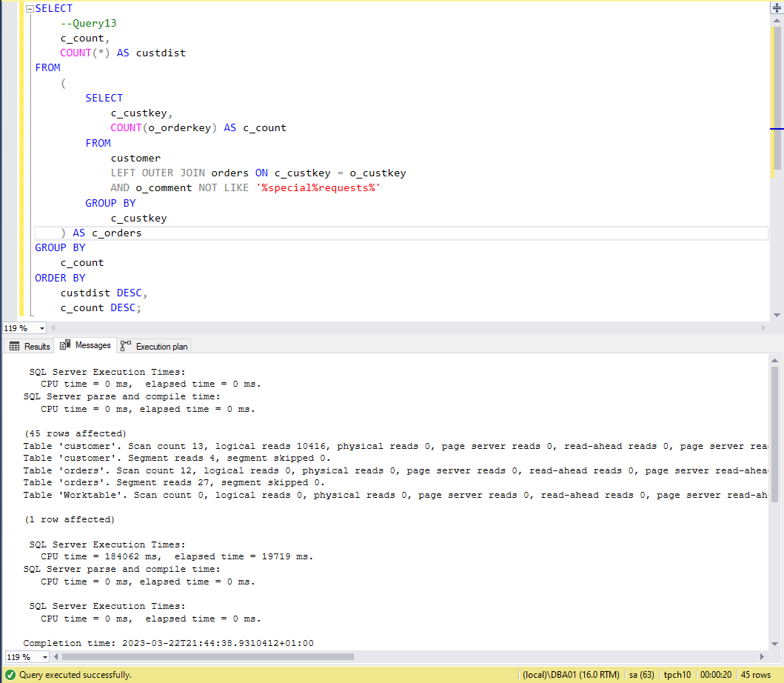
Task: Switch to the Messages tab
Action: 85,345
